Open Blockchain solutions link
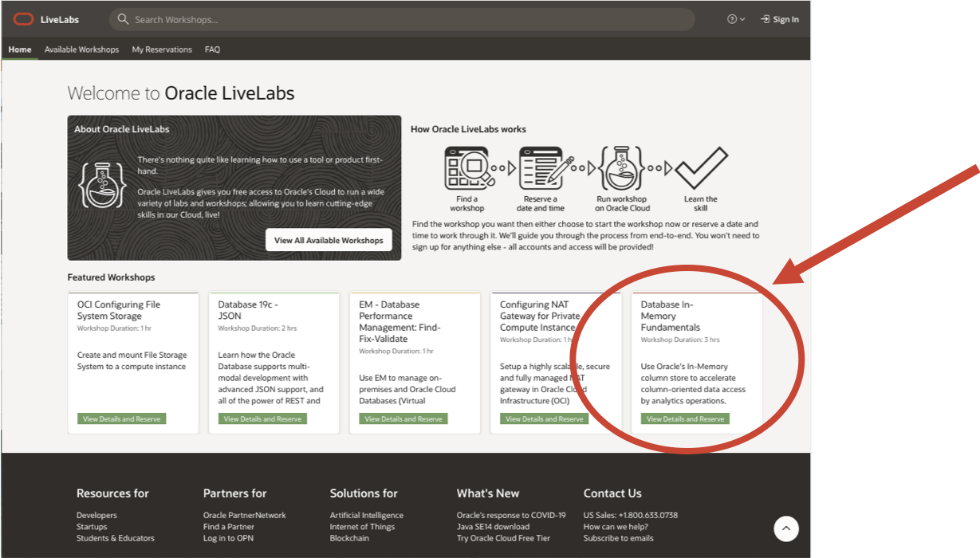Viewport: 980px width, 558px height. click(x=349, y=538)
